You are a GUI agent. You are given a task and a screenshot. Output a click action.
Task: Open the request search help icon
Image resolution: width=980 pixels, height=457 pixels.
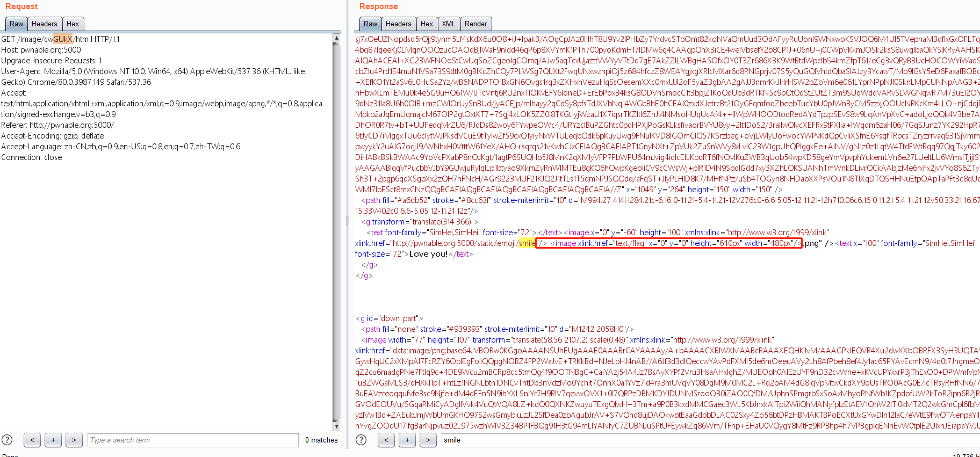point(7,440)
